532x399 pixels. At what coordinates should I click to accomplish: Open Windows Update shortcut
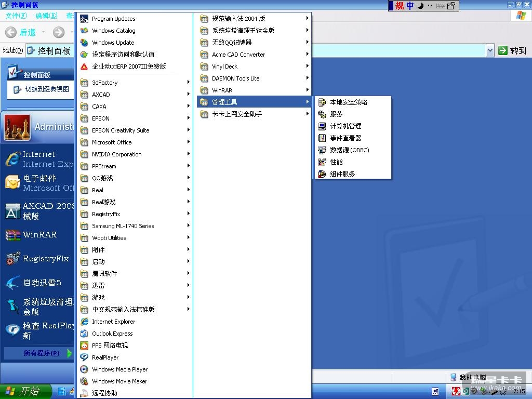click(113, 43)
